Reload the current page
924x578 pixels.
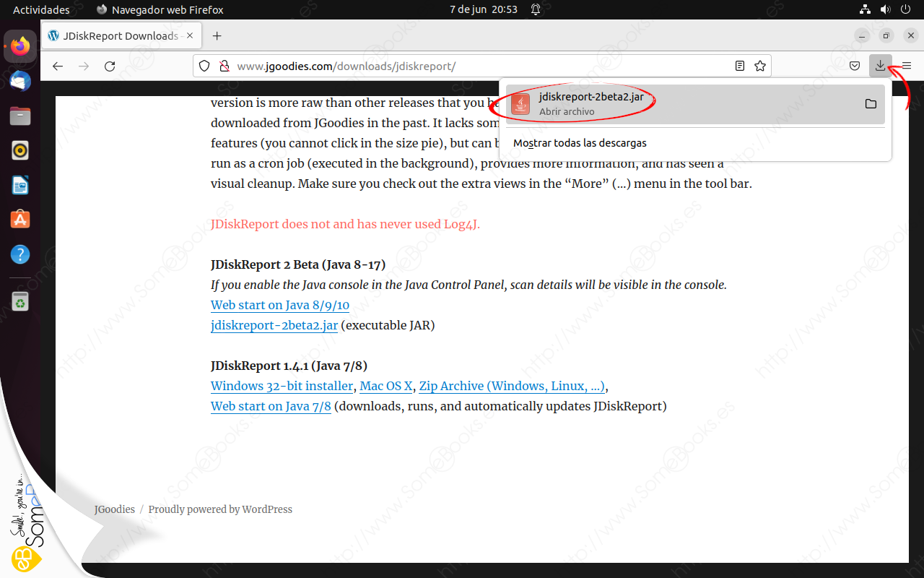109,66
